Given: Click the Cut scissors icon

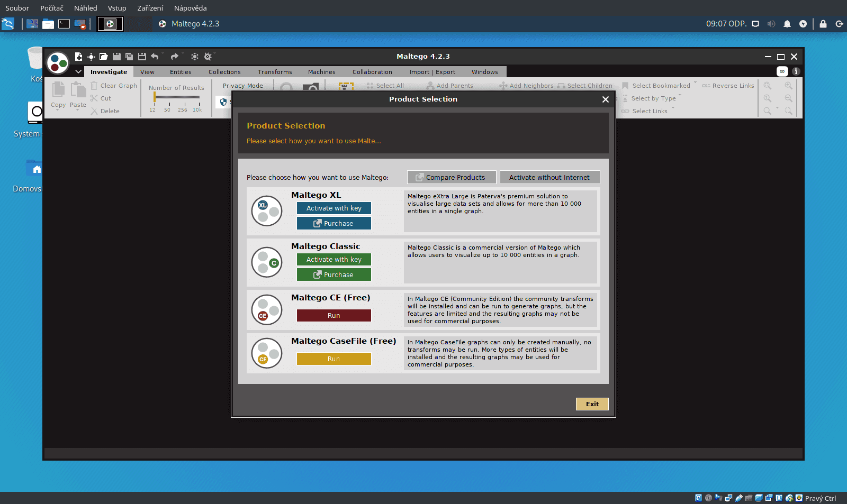Looking at the screenshot, I should point(94,98).
